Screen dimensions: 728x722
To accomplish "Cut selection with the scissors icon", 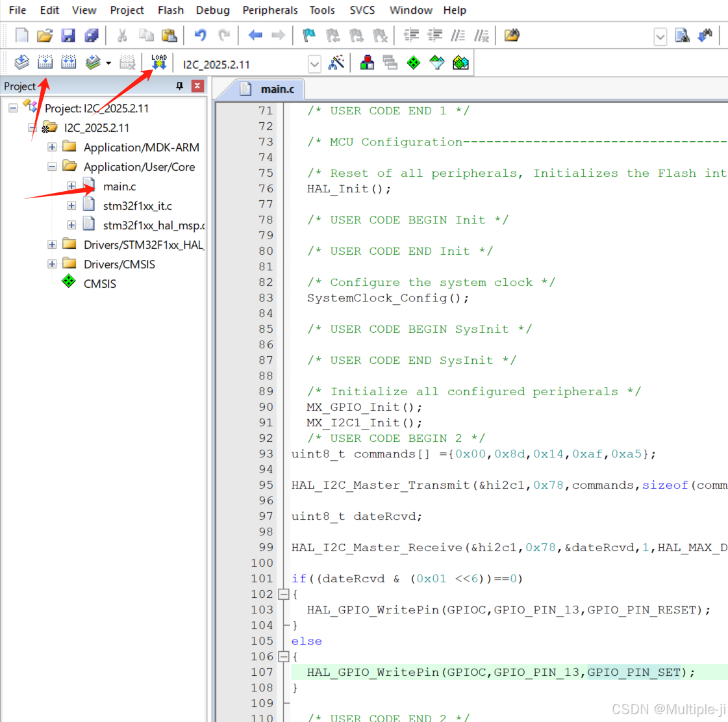I will point(122,35).
